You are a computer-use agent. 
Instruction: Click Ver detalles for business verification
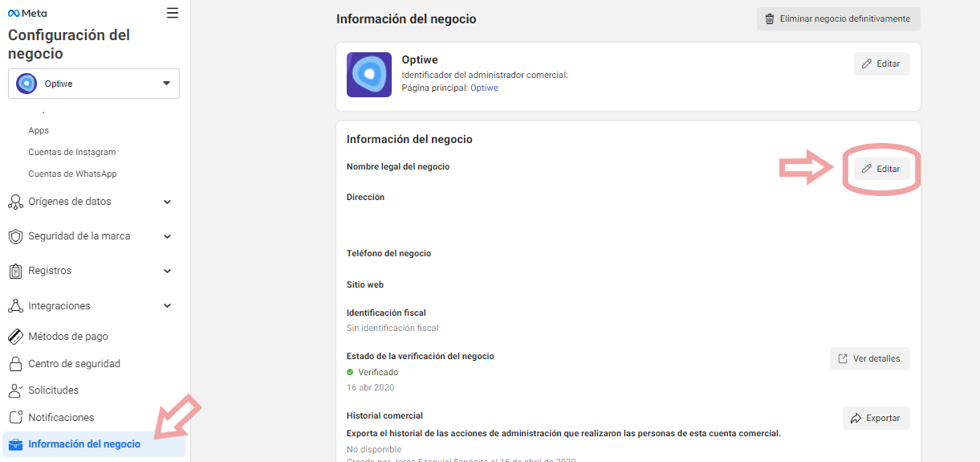pos(869,359)
